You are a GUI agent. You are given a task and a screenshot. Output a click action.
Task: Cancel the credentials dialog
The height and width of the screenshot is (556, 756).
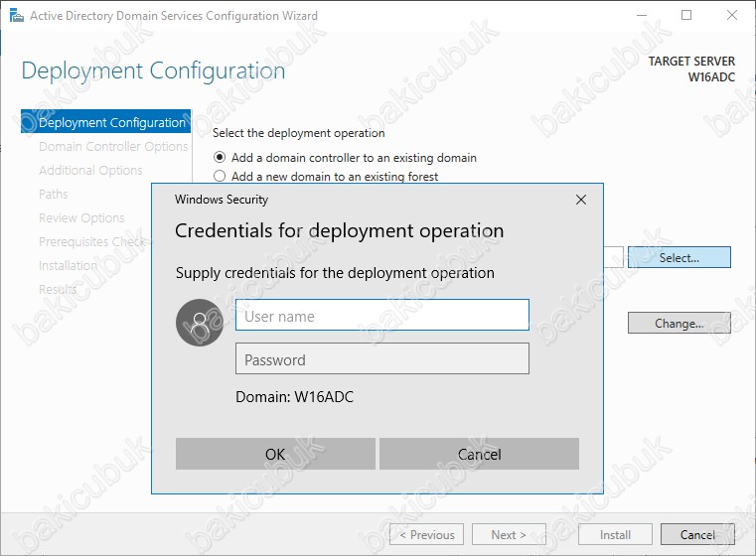[x=479, y=454]
